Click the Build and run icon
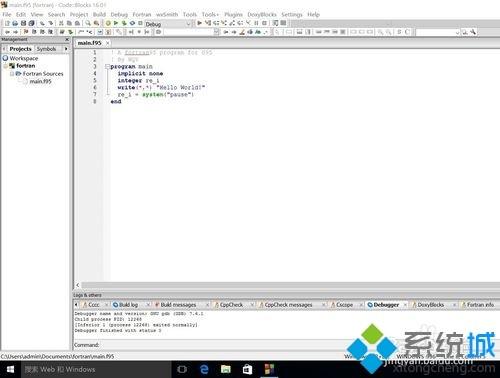Viewport: 500px width, 378px height. coord(124,23)
